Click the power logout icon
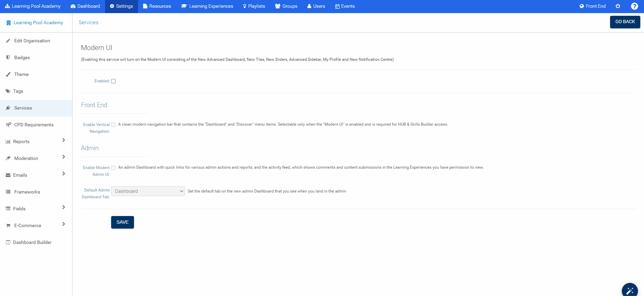Viewport: 644px width, 296px height. 618,6
